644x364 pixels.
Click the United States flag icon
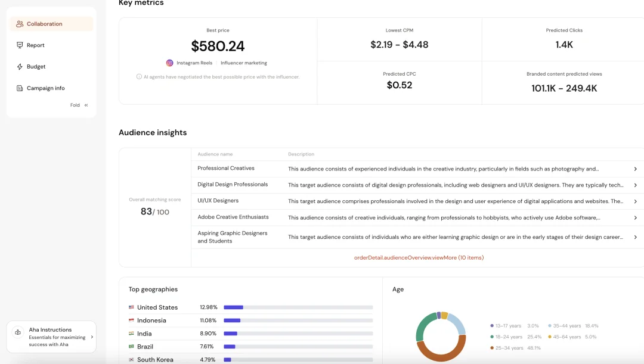131,307
